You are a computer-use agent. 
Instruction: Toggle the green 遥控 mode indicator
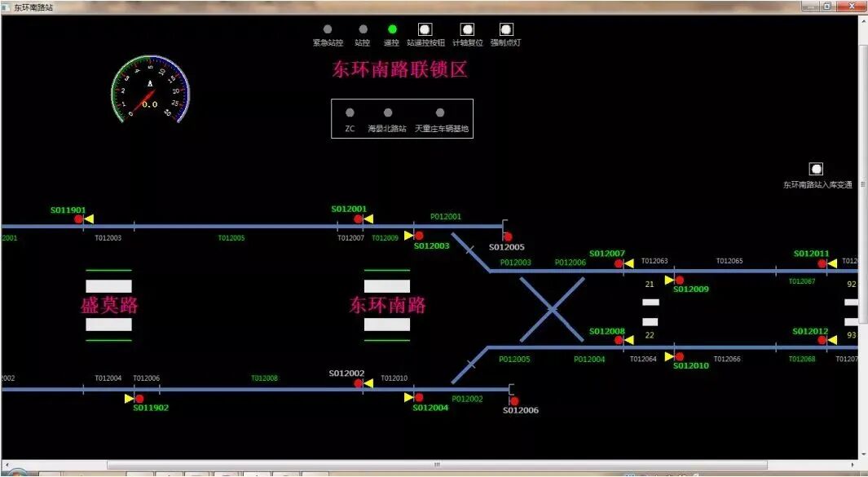tap(393, 29)
